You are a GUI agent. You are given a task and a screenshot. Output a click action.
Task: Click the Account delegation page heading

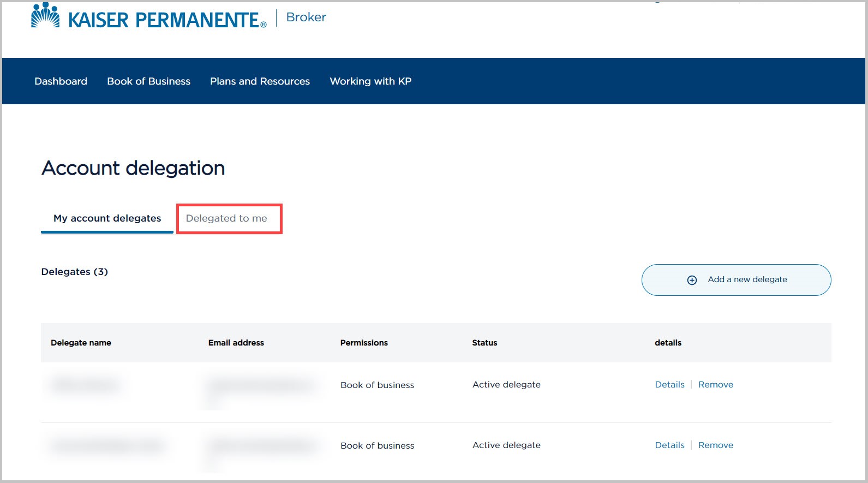pos(133,168)
